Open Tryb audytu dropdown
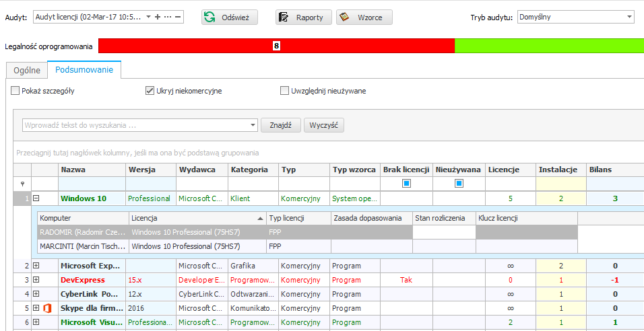This screenshot has height=331, width=644. (629, 17)
